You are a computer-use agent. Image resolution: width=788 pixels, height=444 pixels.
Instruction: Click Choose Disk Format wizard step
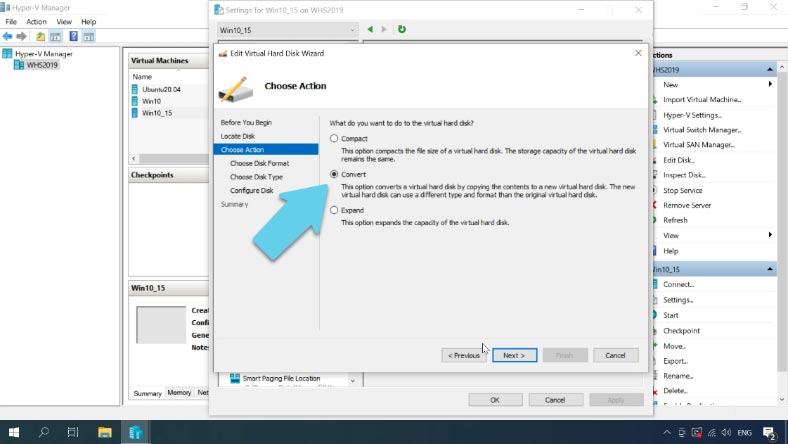pos(259,163)
